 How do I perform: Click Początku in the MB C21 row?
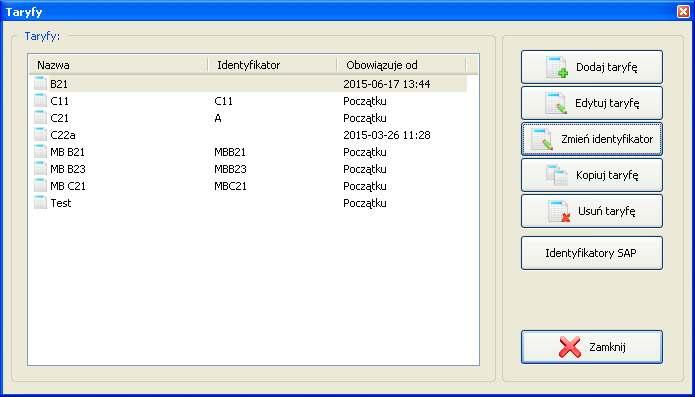(365, 187)
